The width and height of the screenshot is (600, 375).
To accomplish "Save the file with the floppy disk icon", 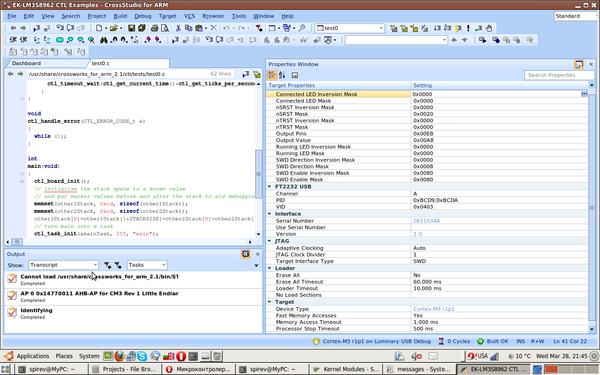I will click(132, 28).
